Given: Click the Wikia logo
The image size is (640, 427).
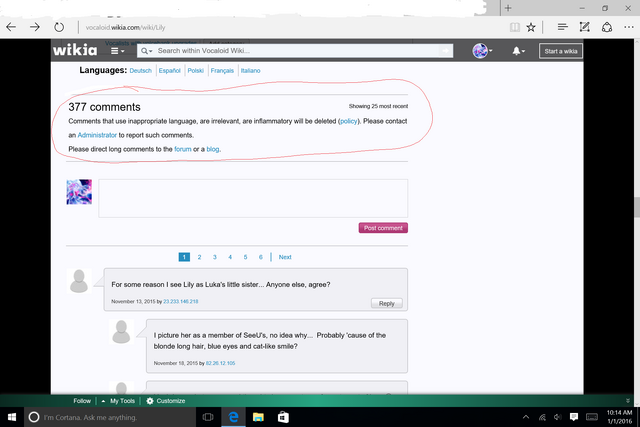Looking at the screenshot, I should point(75,50).
